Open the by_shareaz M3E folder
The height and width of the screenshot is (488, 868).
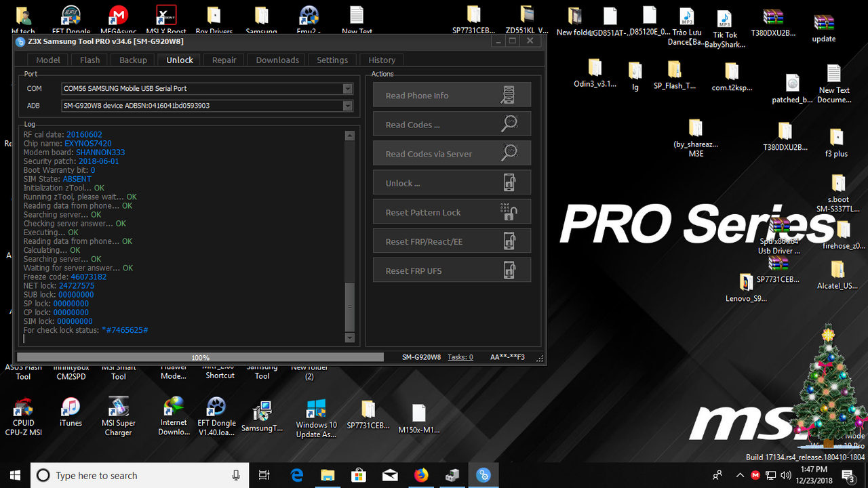point(696,138)
